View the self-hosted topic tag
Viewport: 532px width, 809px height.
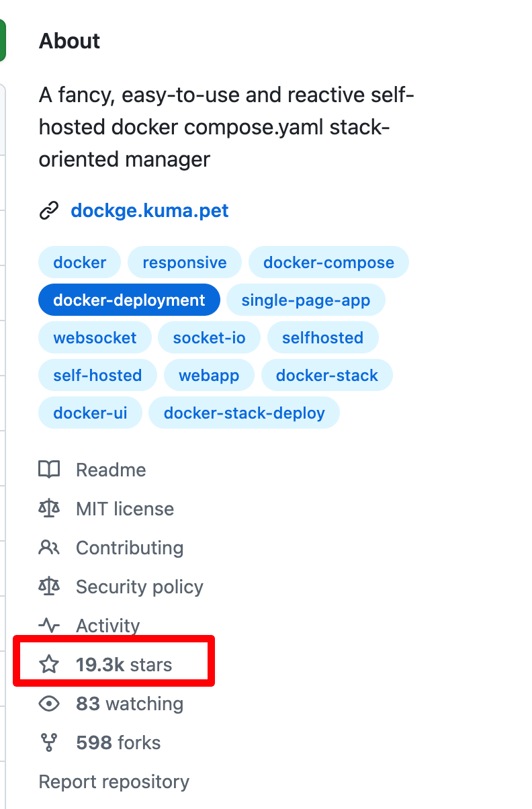(x=97, y=375)
